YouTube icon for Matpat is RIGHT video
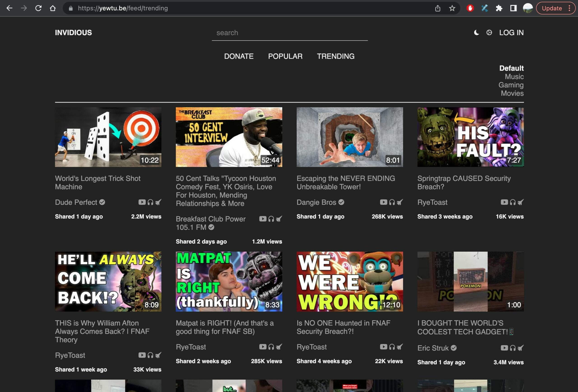The image size is (578, 392). pyautogui.click(x=263, y=346)
